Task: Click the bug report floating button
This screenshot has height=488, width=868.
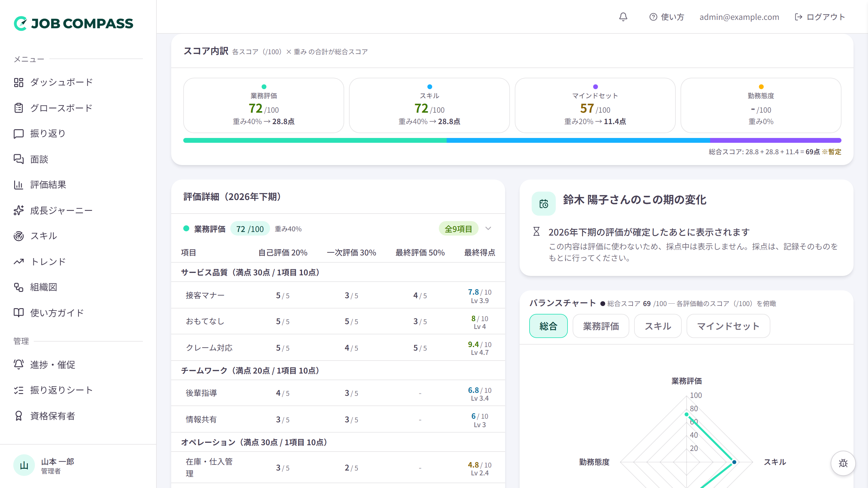Action: 843,463
